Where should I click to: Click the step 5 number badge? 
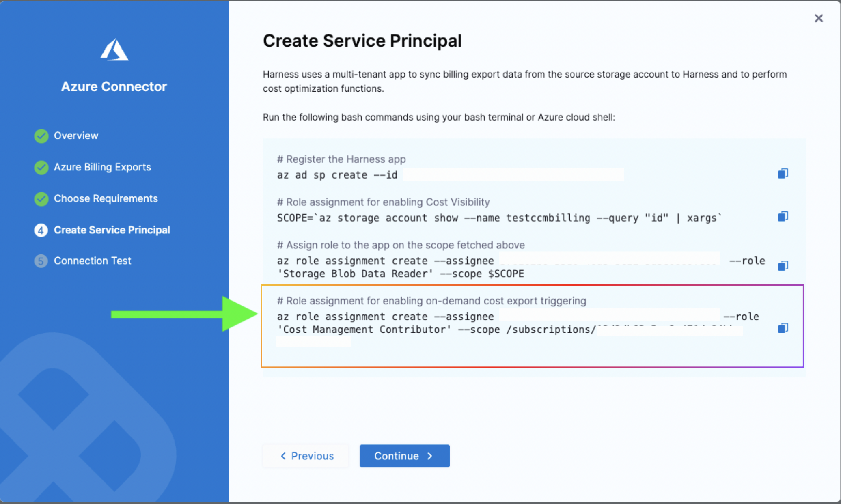click(41, 261)
